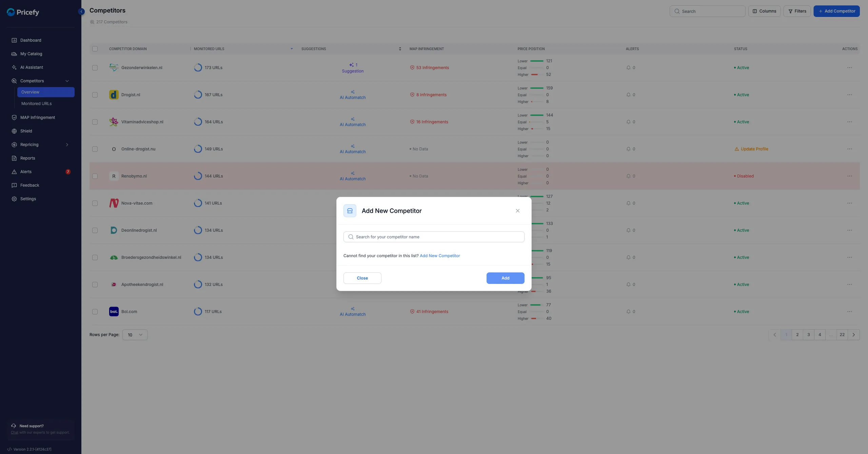
Task: Open actions menu for Bol.com
Action: (850, 312)
